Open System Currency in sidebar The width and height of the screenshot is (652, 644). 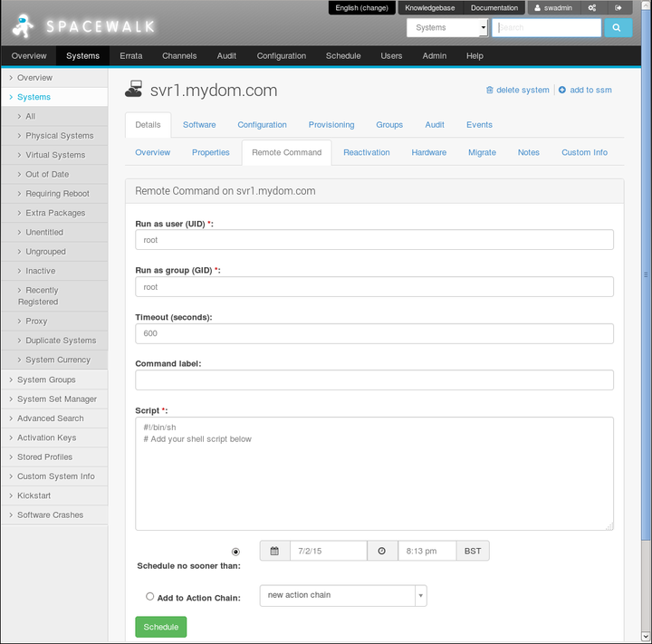(x=58, y=360)
